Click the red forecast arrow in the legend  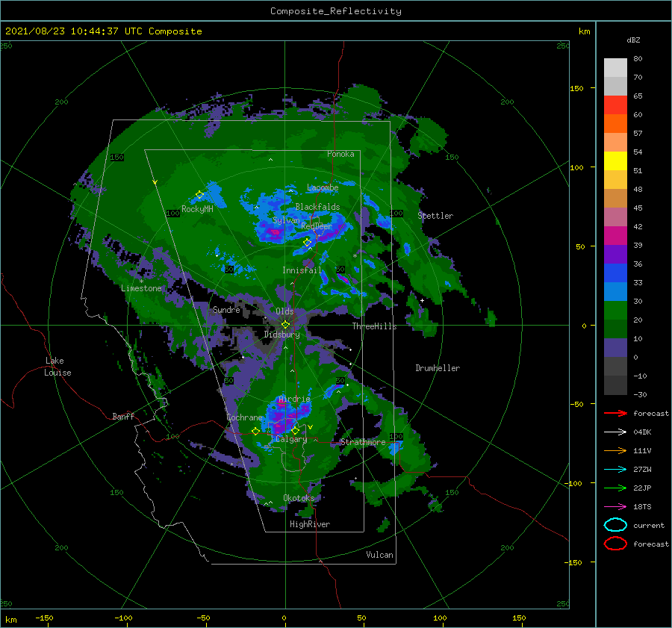click(x=615, y=413)
